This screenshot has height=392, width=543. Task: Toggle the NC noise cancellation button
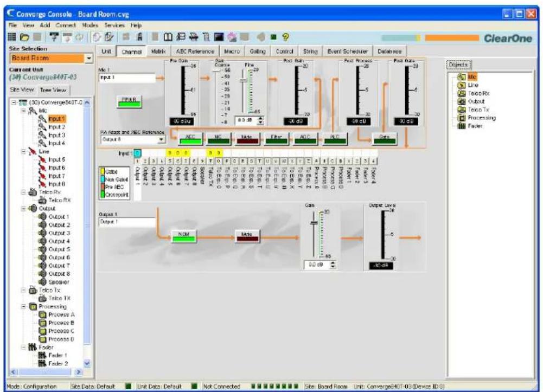pyautogui.click(x=218, y=139)
